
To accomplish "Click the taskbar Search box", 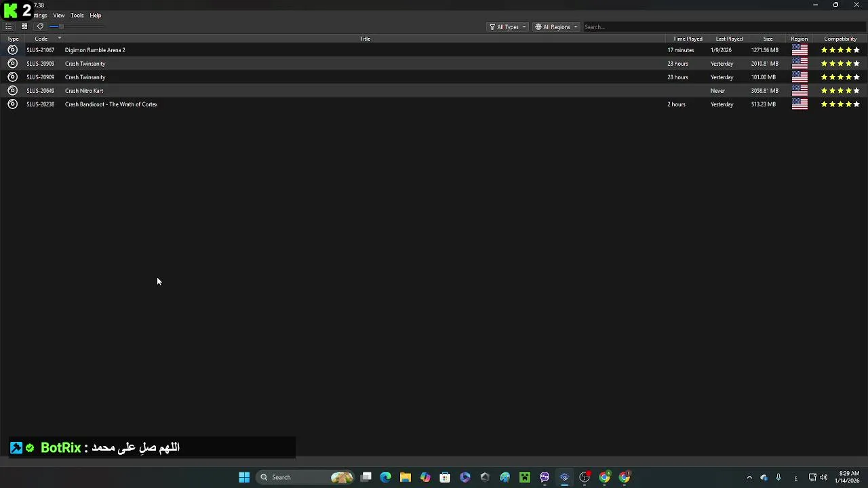I will [305, 477].
